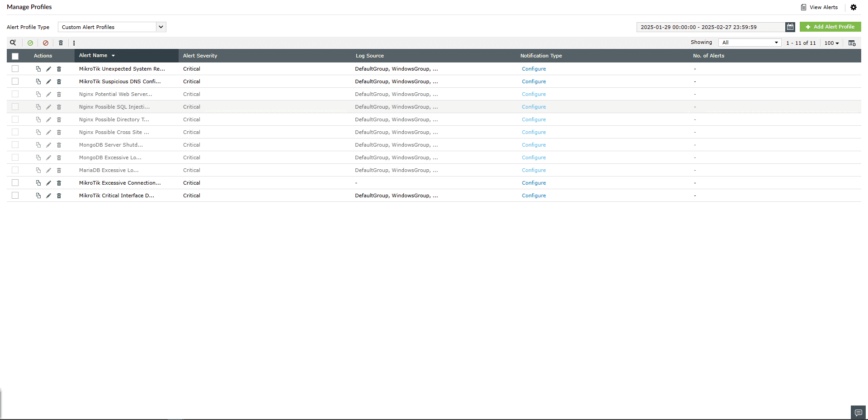868x420 pixels.
Task: Check the MongoDB Server Shutdown row checkbox
Action: pyautogui.click(x=15, y=145)
